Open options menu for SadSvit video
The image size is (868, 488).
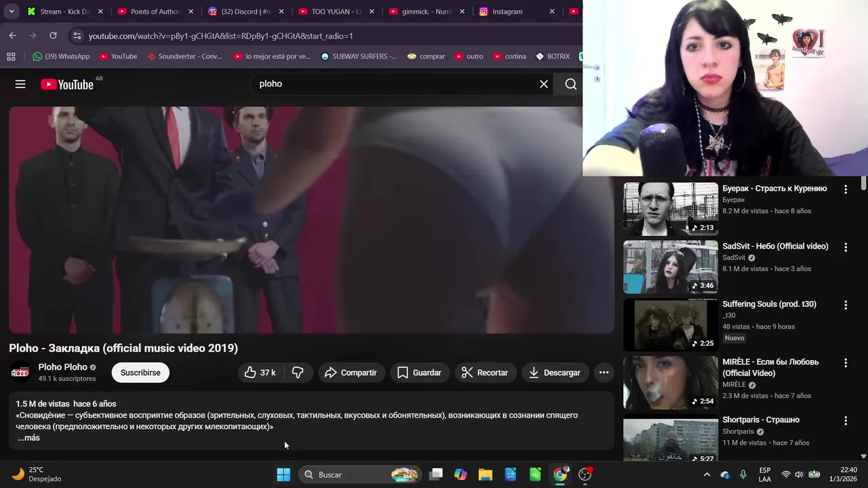845,247
